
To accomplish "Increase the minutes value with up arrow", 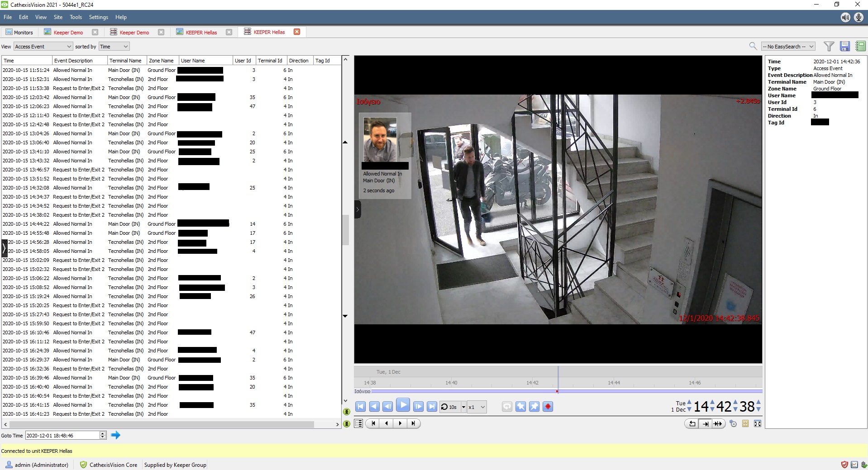I will point(735,403).
